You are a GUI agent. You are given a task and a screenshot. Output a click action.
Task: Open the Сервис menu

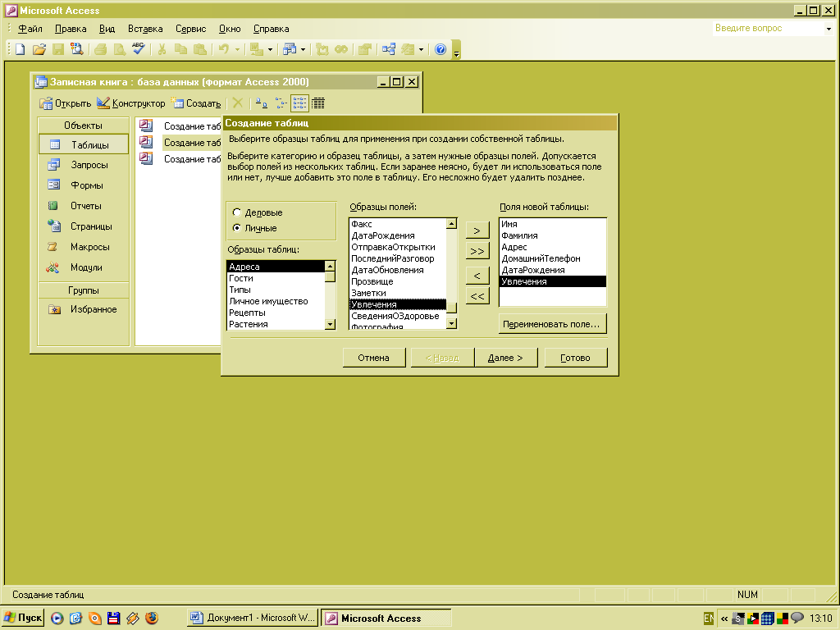pos(190,29)
